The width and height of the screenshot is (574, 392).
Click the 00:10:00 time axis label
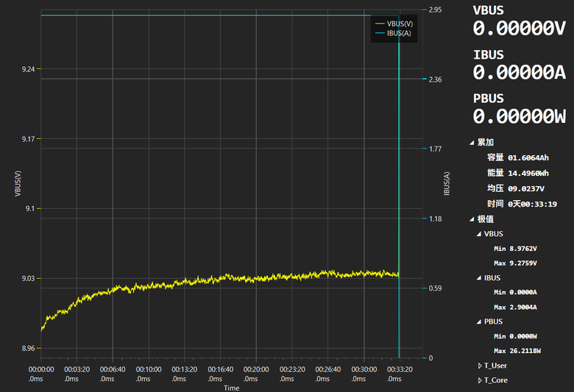point(149,374)
